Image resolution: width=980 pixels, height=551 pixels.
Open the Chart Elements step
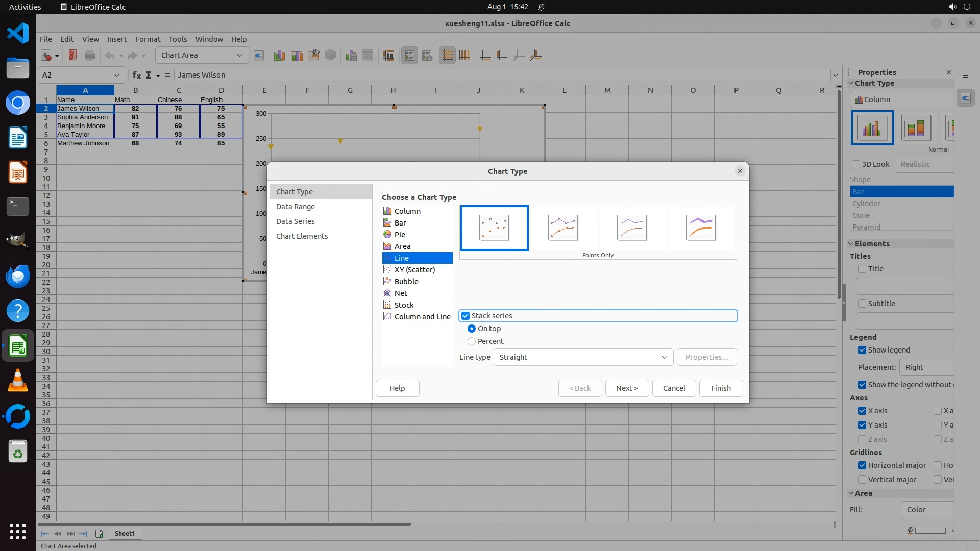302,236
